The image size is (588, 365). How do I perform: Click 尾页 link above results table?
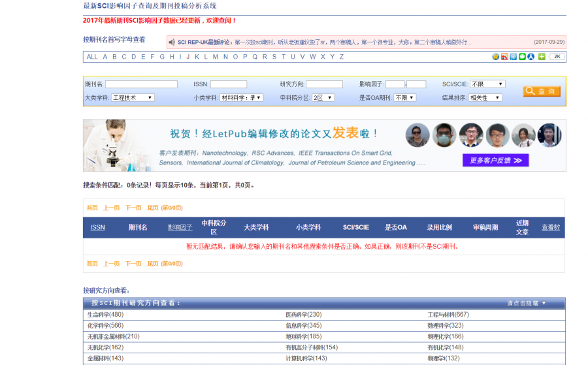tap(153, 208)
